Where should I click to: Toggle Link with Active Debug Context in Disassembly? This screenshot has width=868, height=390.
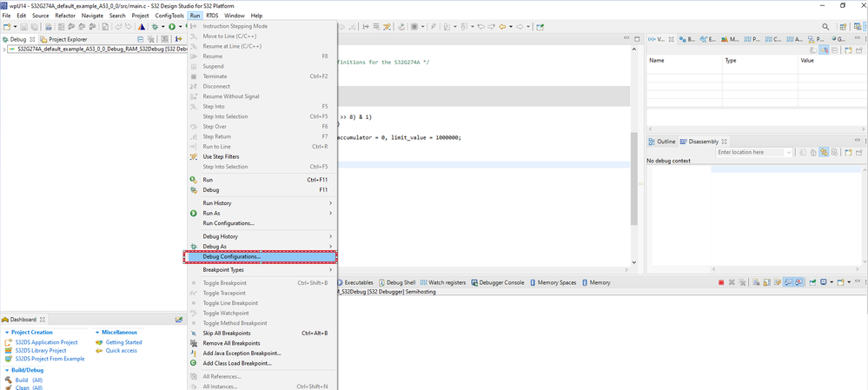pyautogui.click(x=824, y=152)
